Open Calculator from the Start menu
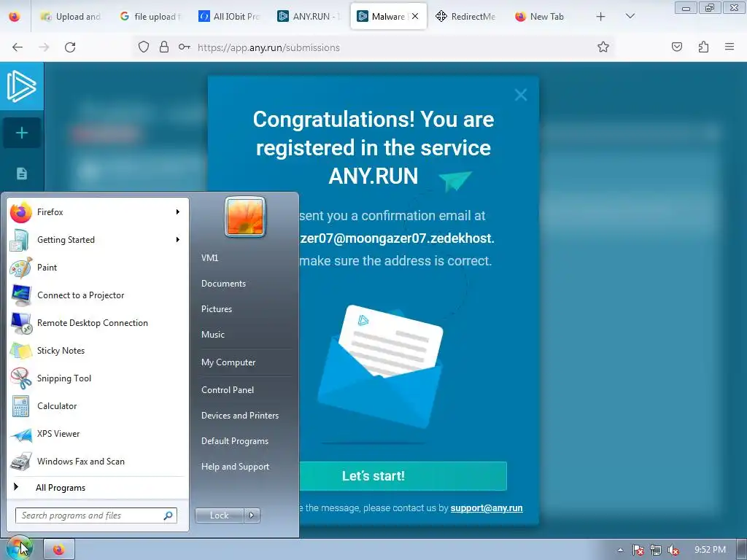The width and height of the screenshot is (747, 560). [98, 406]
